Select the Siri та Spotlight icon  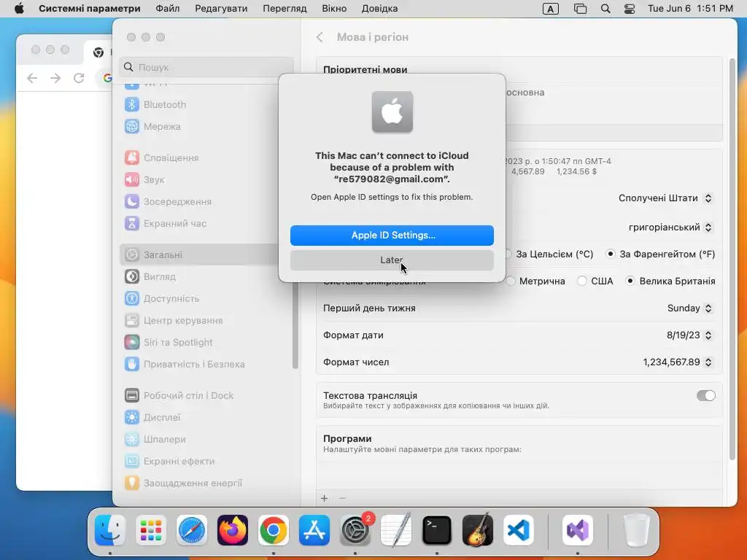point(131,343)
